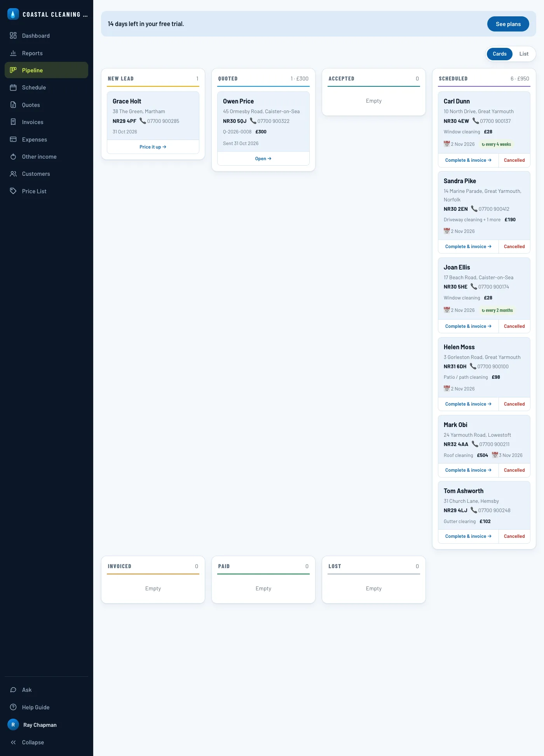Open Grace Holt lead card name
This screenshot has width=544, height=756.
coord(127,101)
